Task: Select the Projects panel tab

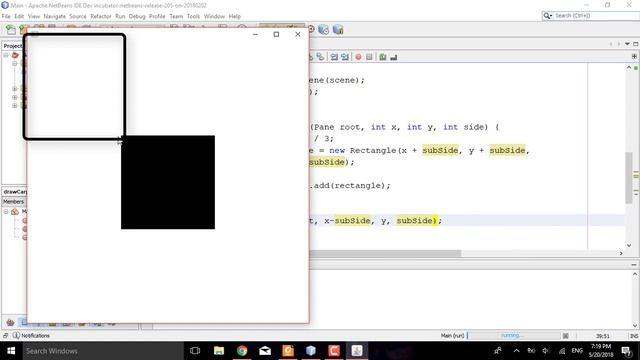Action: click(x=13, y=46)
